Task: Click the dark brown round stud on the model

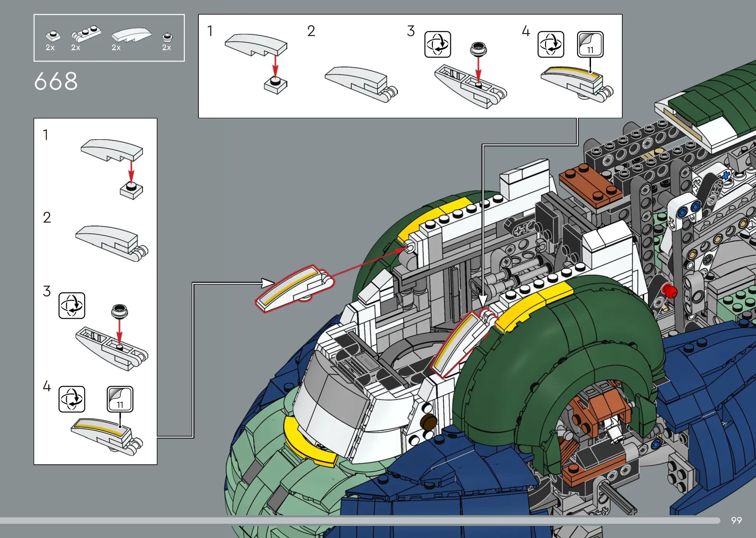Action: click(x=428, y=422)
